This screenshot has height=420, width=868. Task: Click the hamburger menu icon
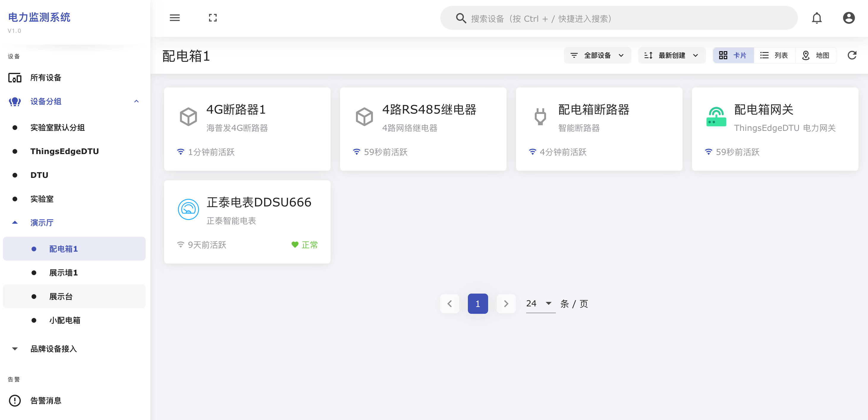[174, 18]
